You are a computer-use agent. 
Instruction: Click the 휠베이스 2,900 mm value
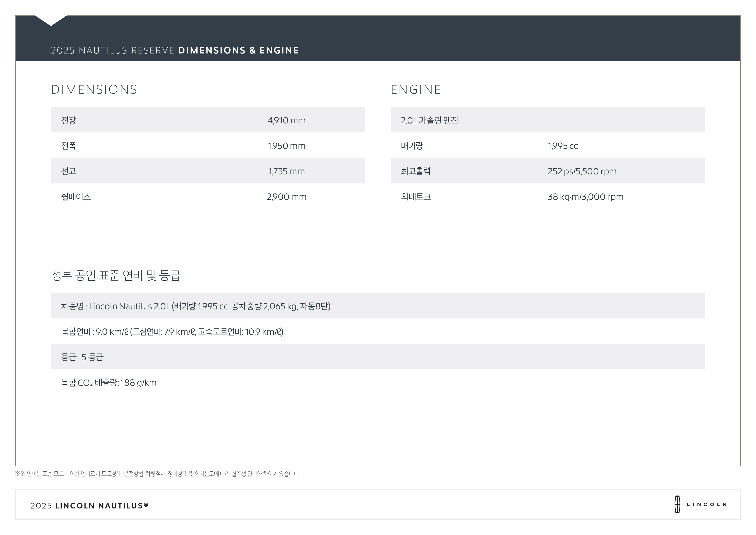click(286, 197)
